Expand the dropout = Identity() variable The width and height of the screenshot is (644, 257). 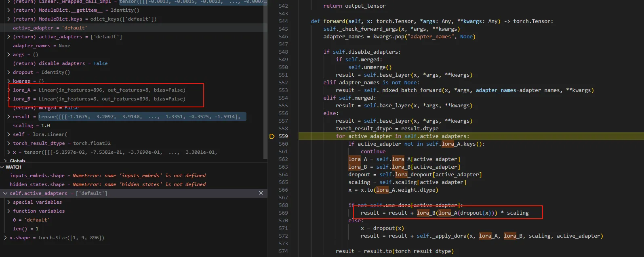pyautogui.click(x=9, y=72)
